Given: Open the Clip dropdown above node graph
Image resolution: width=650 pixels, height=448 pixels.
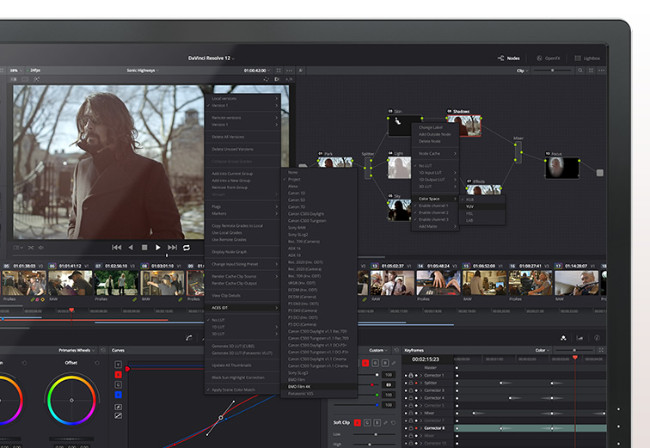Looking at the screenshot, I should (522, 71).
